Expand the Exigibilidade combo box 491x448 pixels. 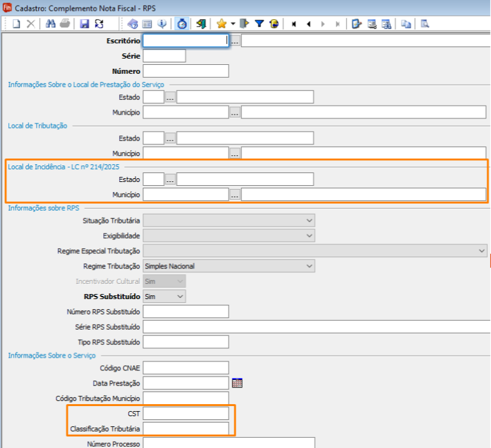point(310,235)
